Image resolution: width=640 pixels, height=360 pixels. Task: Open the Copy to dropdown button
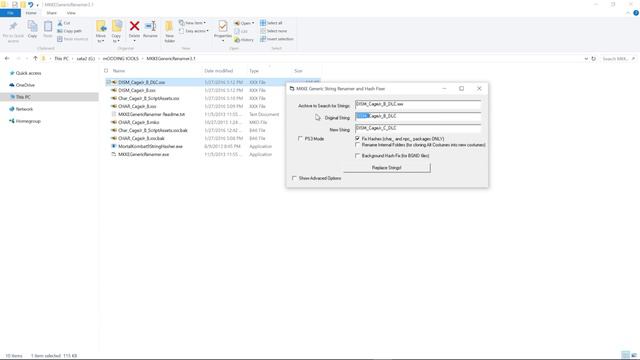click(x=116, y=31)
